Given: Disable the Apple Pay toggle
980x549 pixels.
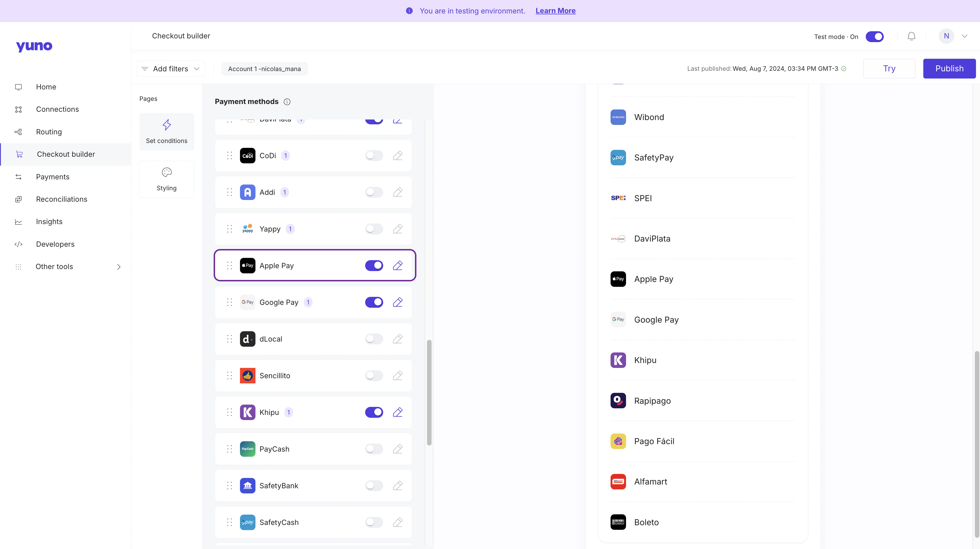Looking at the screenshot, I should [x=374, y=265].
